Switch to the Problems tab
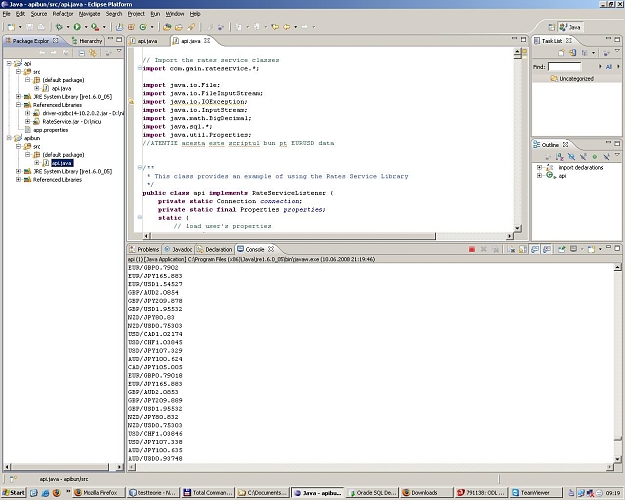This screenshot has height=500, width=625. tap(144, 250)
